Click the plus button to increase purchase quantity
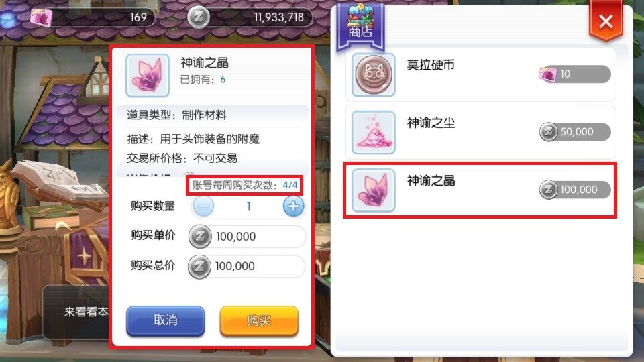Image resolution: width=644 pixels, height=362 pixels. (x=293, y=206)
